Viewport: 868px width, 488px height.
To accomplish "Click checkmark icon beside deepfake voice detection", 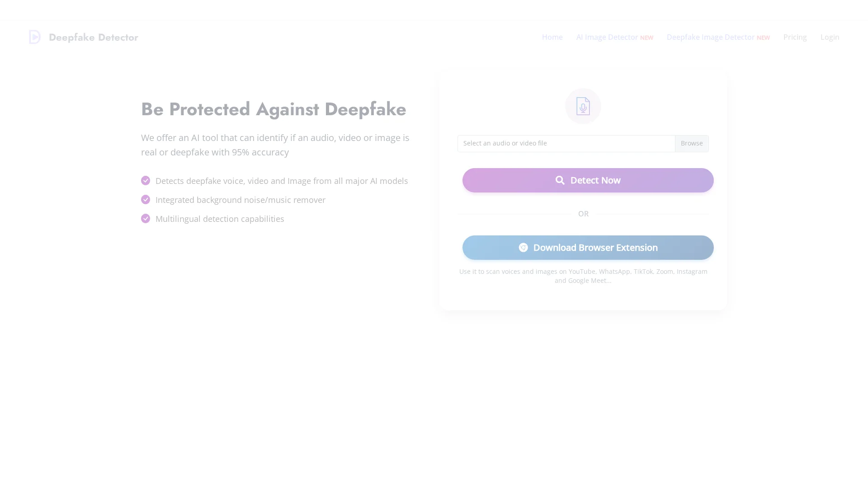I will click(x=146, y=181).
